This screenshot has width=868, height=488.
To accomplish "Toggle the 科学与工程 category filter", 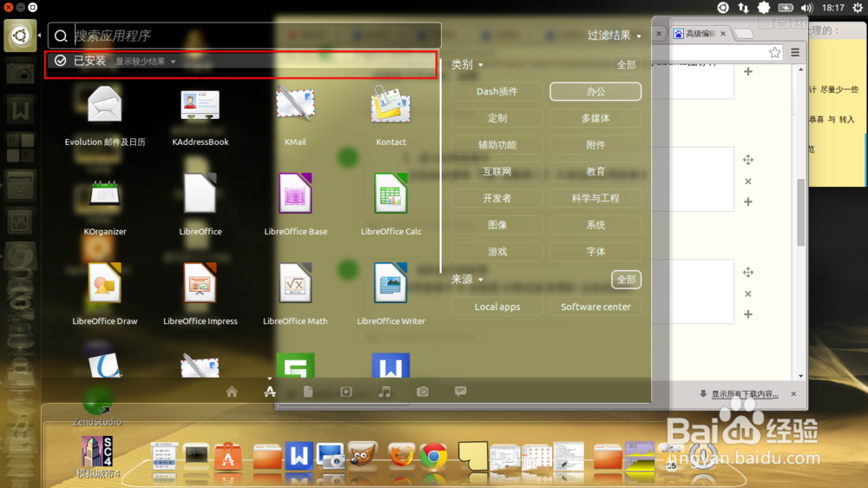I will pyautogui.click(x=595, y=198).
